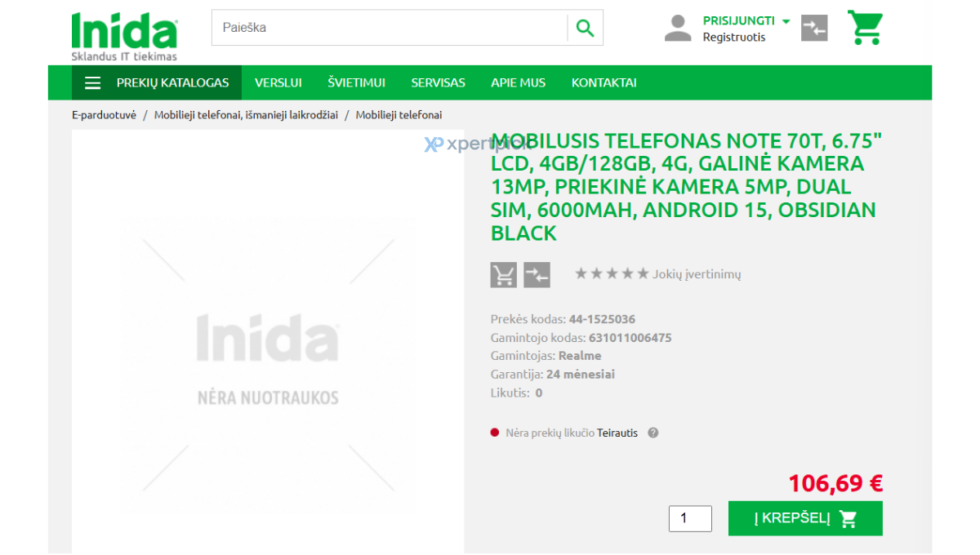Go to Kontaktai page
This screenshot has height=555, width=980.
click(x=604, y=82)
